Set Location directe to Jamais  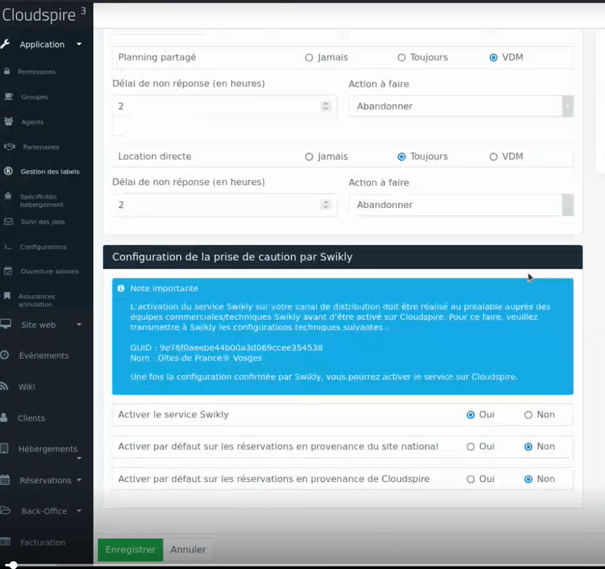(x=309, y=157)
